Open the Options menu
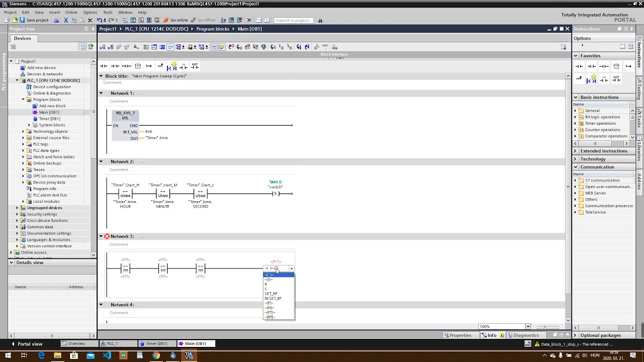Image resolution: width=644 pixels, height=362 pixels. click(90, 12)
